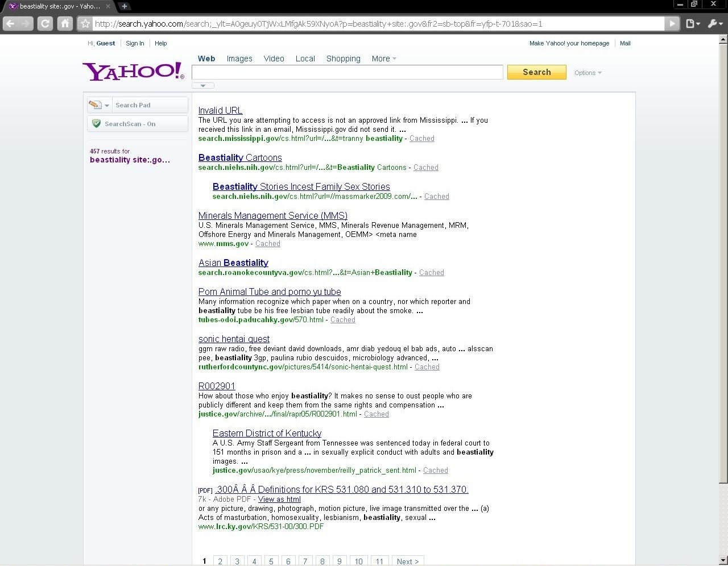Switch to the Images search tab
This screenshot has width=728, height=566.
click(239, 59)
